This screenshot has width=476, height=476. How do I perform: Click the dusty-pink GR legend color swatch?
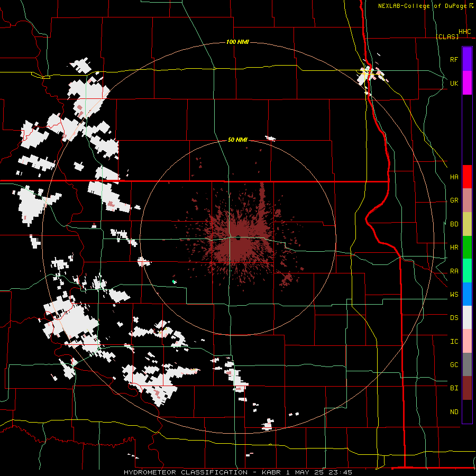(x=467, y=200)
